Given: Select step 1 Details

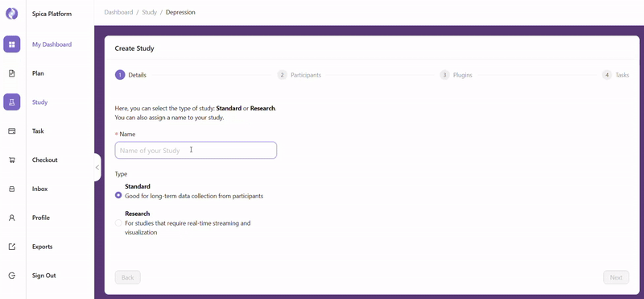Looking at the screenshot, I should (x=130, y=75).
